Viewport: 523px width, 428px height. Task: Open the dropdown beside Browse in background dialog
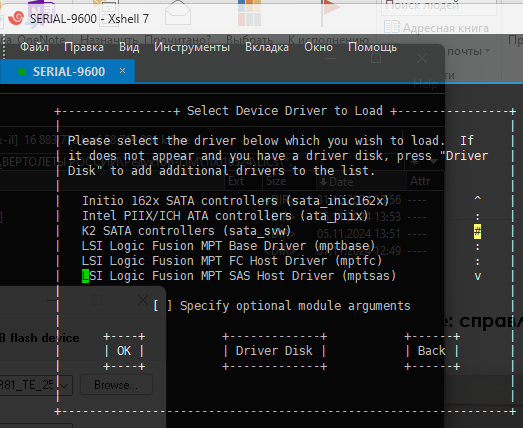(x=64, y=385)
